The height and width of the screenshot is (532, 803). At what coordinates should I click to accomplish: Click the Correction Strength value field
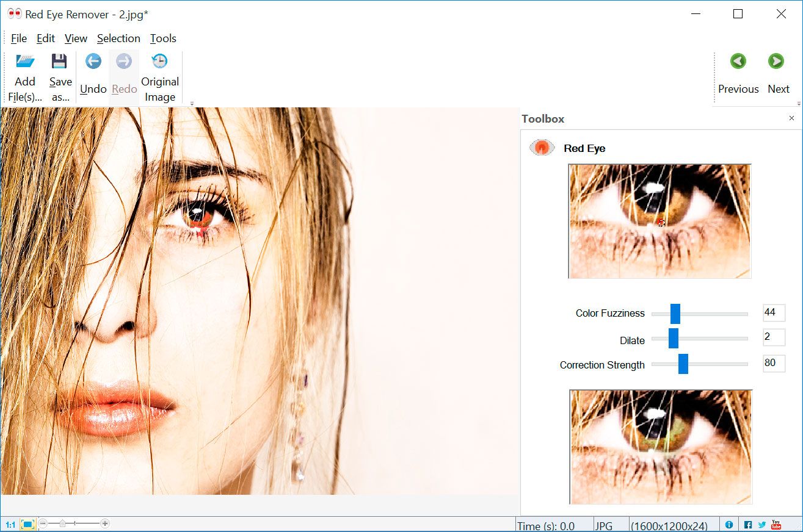(773, 364)
